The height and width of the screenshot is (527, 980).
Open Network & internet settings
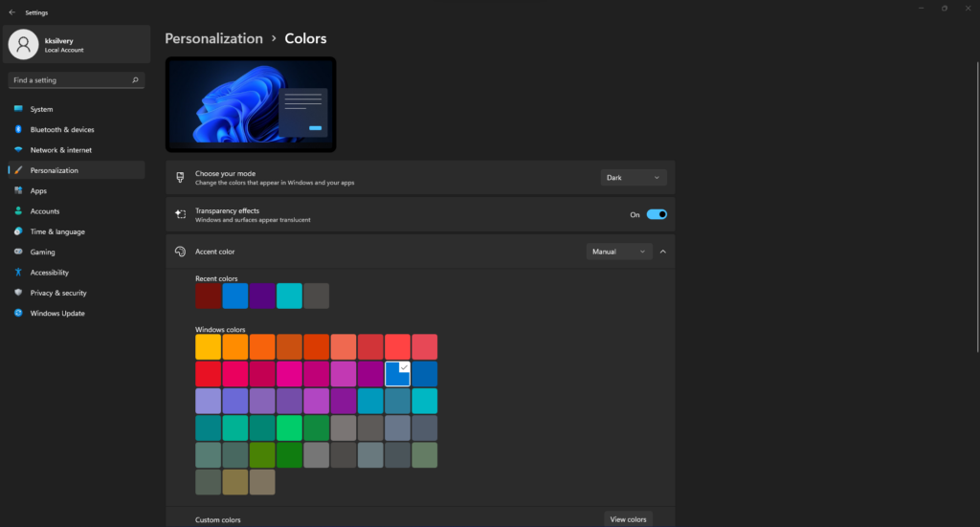click(77, 150)
